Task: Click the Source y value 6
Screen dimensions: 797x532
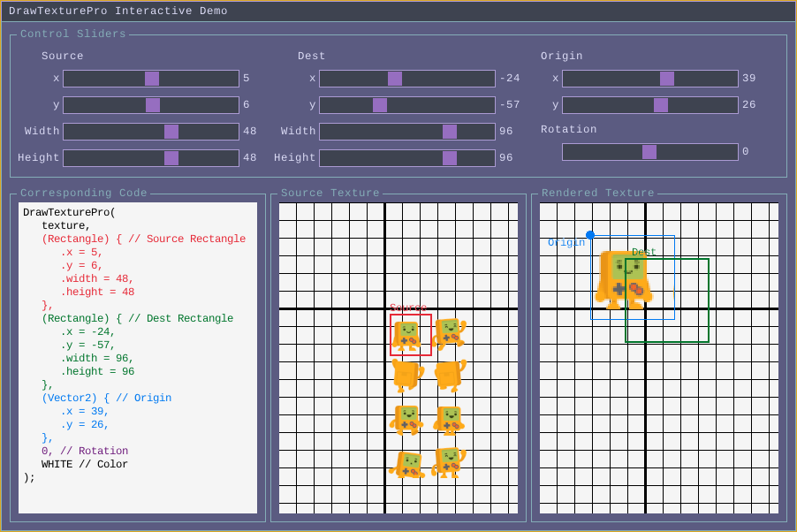Action: pos(246,105)
